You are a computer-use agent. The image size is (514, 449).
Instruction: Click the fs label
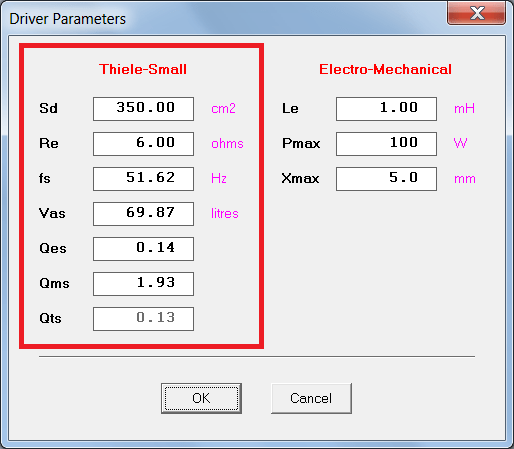click(45, 178)
